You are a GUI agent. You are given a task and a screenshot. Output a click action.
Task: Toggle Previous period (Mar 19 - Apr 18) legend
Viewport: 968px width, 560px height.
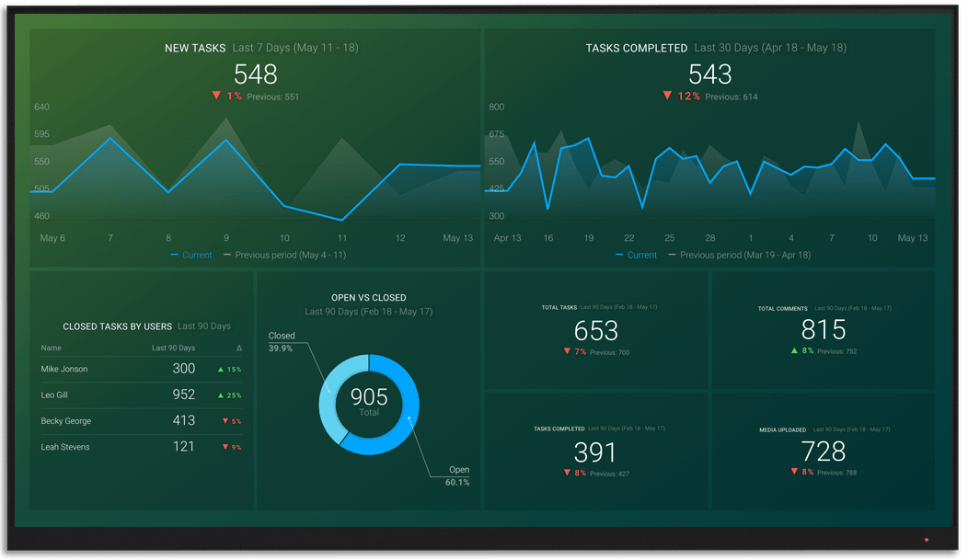[x=739, y=255]
